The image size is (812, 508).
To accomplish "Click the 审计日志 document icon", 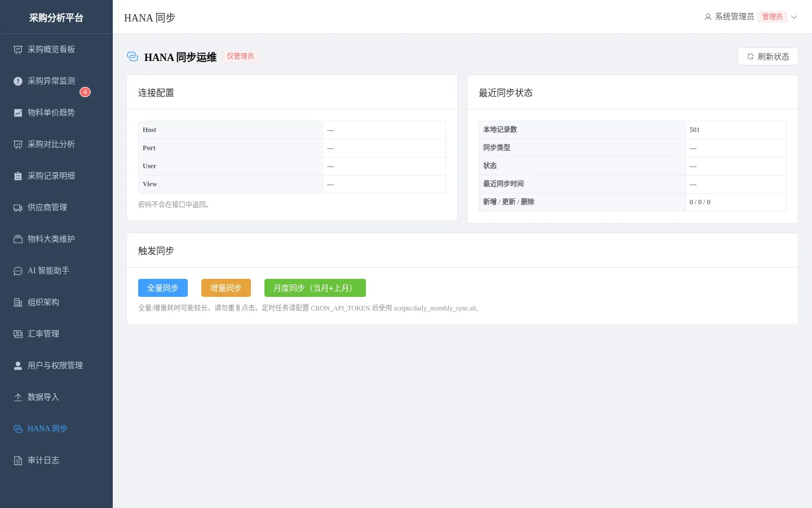I will click(18, 461).
